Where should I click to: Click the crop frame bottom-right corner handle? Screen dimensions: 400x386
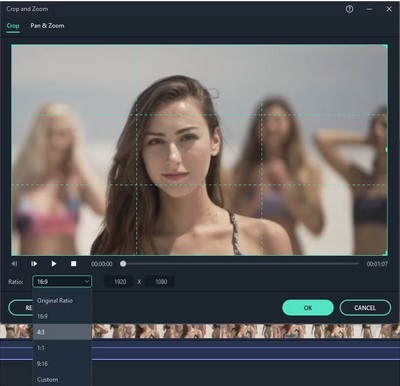coord(386,254)
